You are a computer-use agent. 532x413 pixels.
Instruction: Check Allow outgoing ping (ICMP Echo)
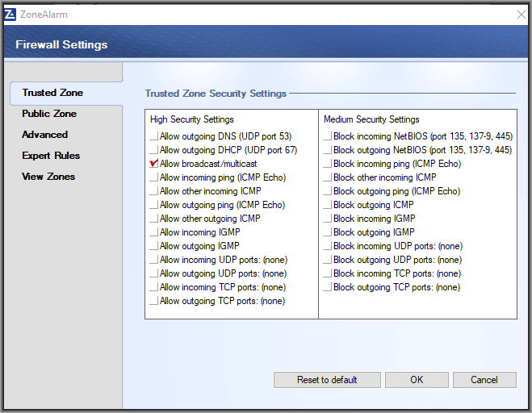point(154,205)
